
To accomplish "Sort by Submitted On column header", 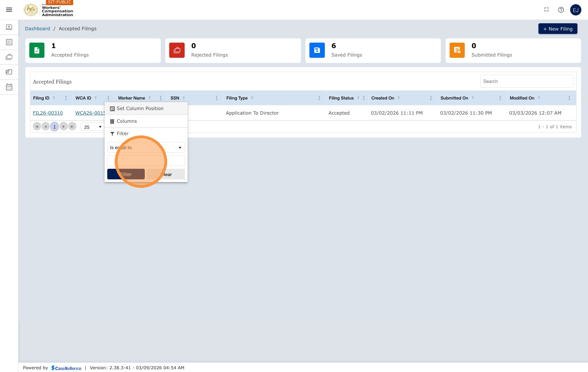I will click(454, 98).
